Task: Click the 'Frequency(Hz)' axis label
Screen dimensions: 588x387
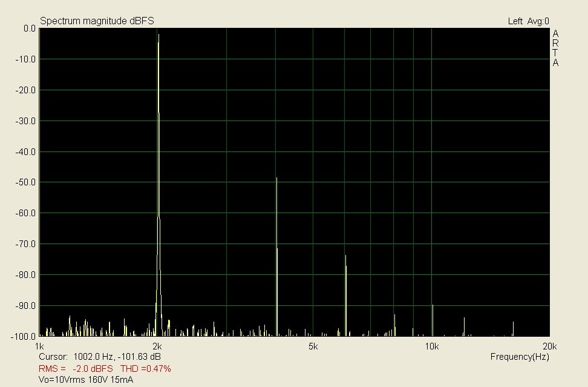Action: pyautogui.click(x=520, y=357)
